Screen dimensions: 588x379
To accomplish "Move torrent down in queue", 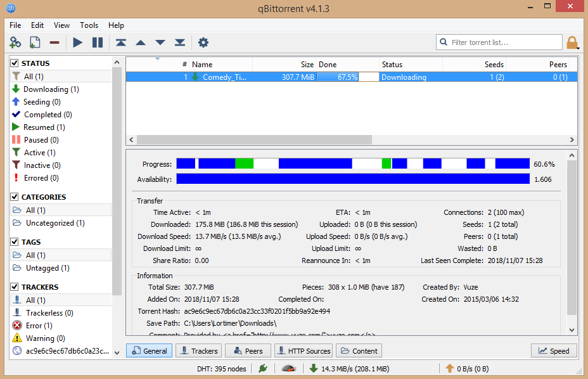I will (160, 42).
